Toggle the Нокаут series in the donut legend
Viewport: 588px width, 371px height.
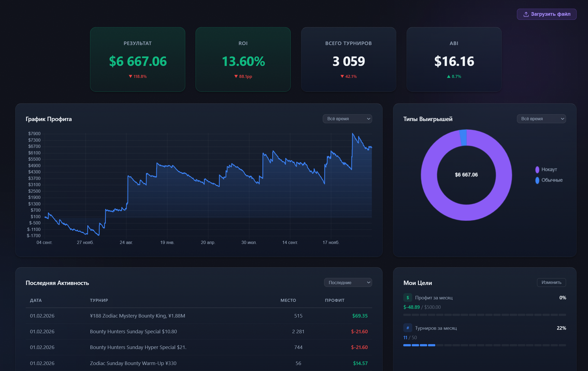click(x=549, y=169)
